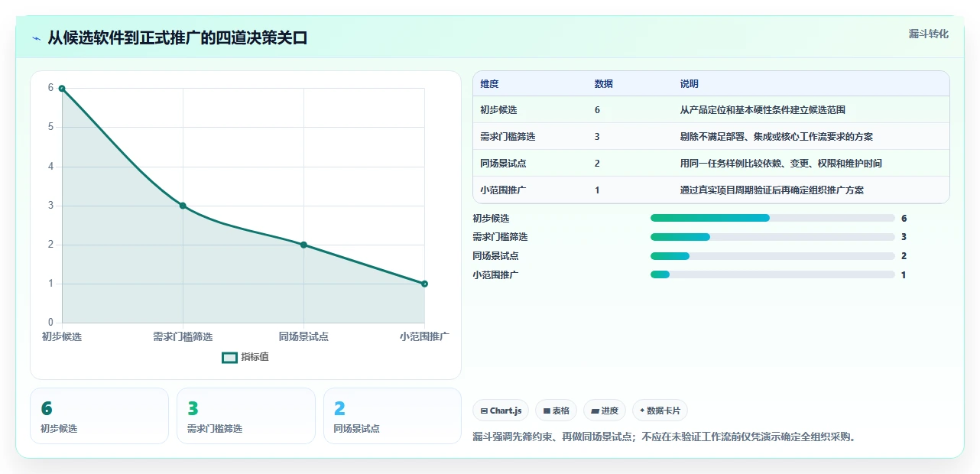Click data card 6 初步候选

pyautogui.click(x=99, y=416)
